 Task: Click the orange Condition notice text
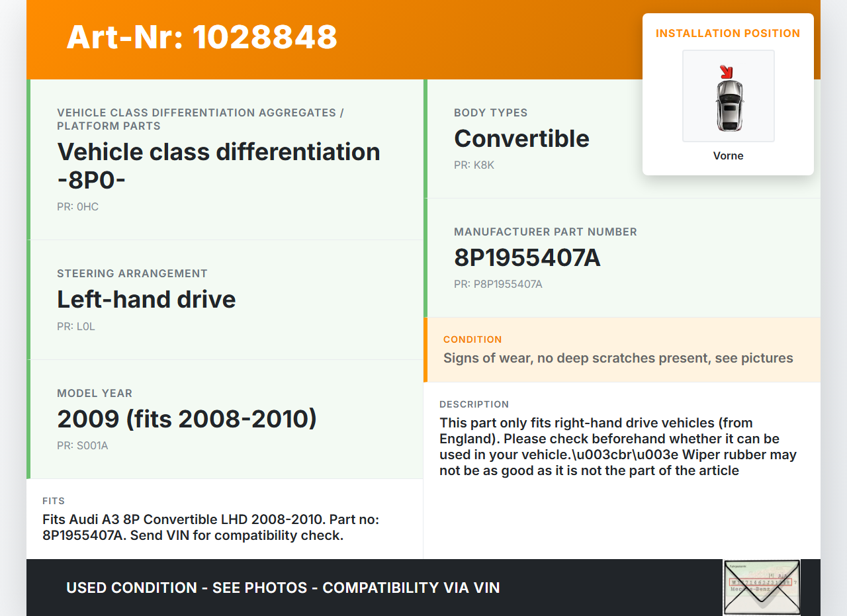click(617, 358)
